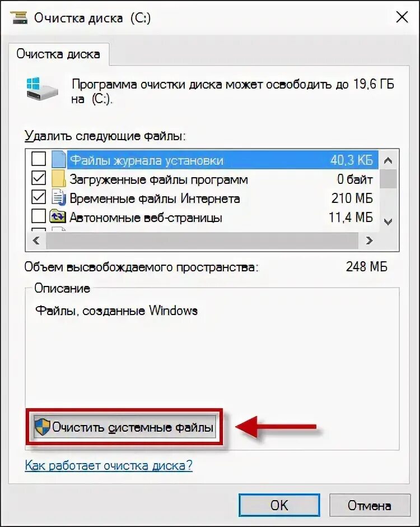
Task: Click the file list scroll up arrow
Action: coord(388,160)
